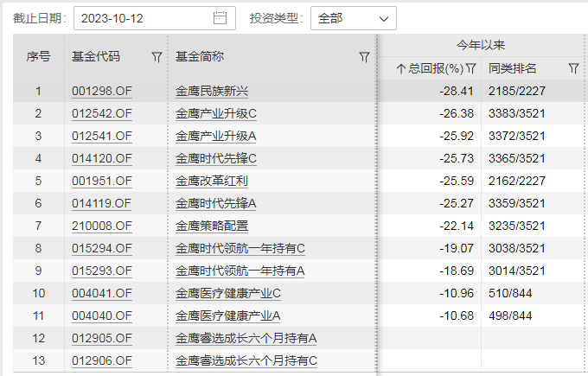Sort ascending by 总回报 arrow icon

point(401,68)
